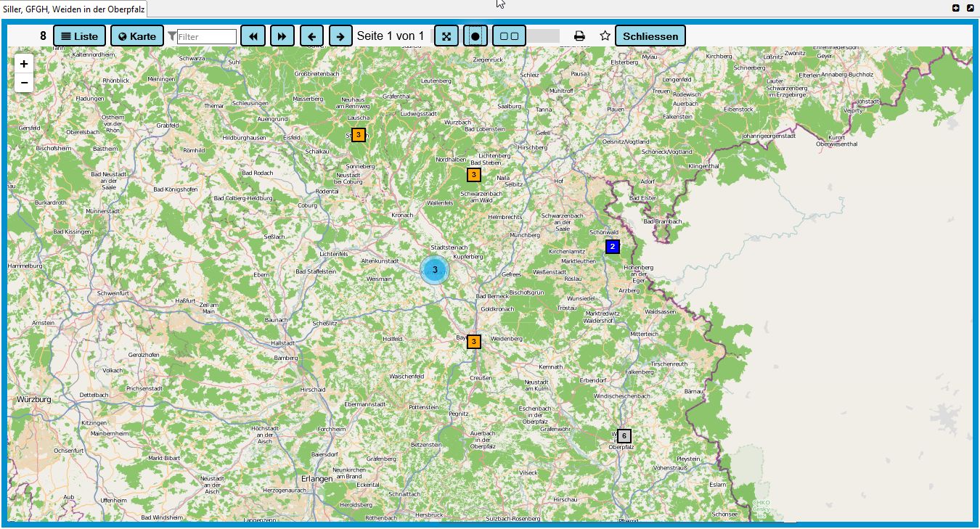The image size is (980, 529).
Task: Click into the Filter text field
Action: point(207,37)
